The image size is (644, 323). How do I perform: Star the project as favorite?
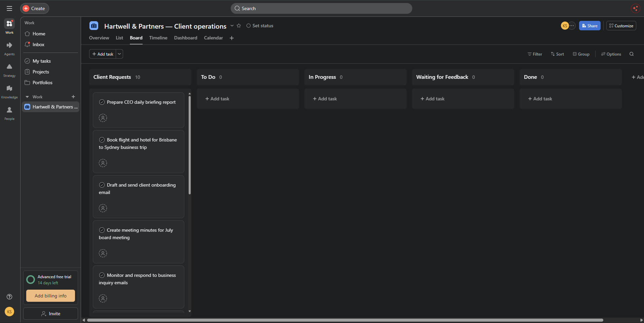239,26
